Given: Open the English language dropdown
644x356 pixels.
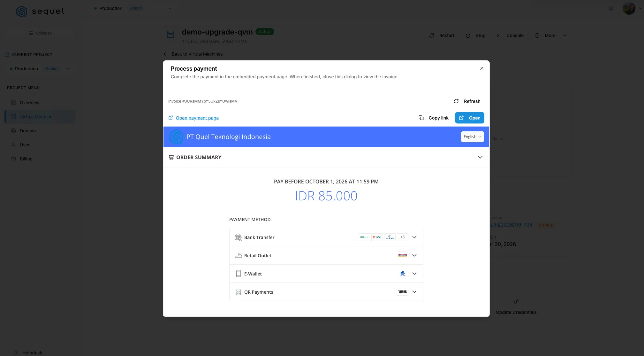Looking at the screenshot, I should point(472,137).
